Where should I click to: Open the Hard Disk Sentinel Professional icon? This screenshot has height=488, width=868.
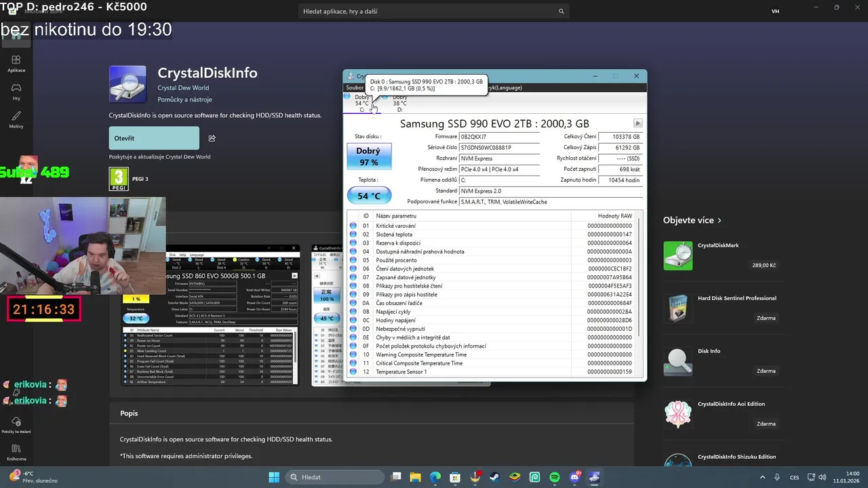point(678,308)
